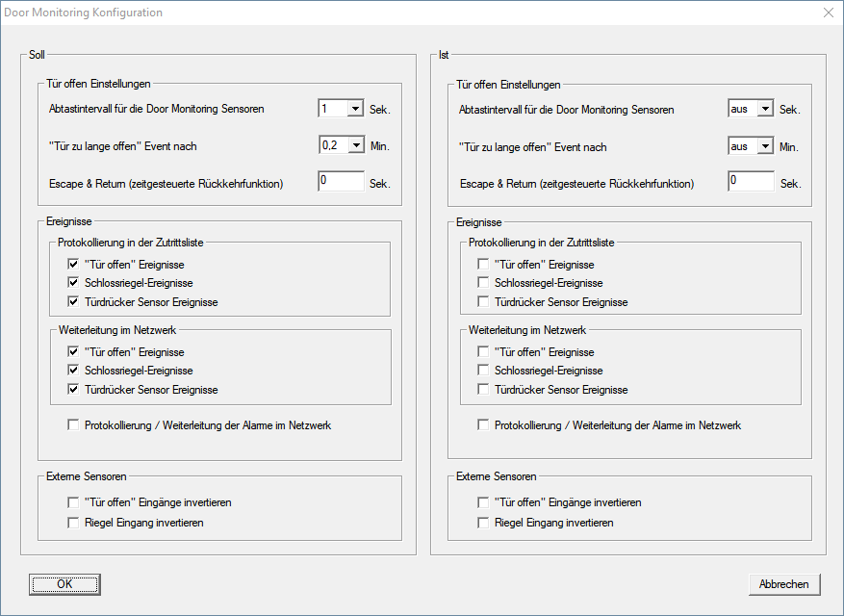Disable Soll Weiterleitung Schlossriegel-Ereignisse
Image resolution: width=844 pixels, height=616 pixels.
74,371
